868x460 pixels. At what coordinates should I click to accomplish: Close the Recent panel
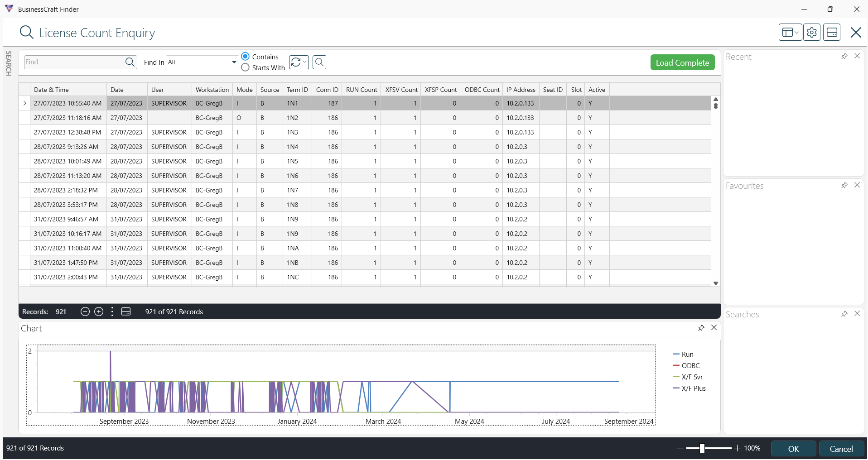[x=857, y=56]
